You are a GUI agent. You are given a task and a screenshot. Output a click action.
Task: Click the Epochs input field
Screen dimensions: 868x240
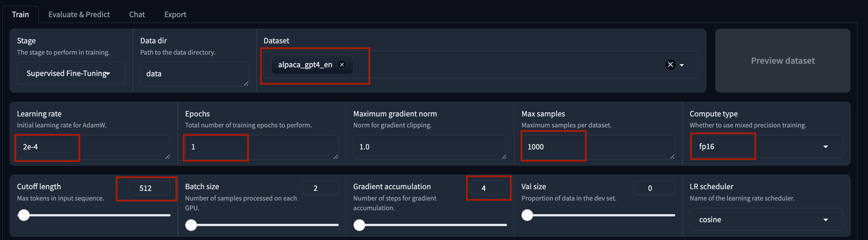(261, 147)
